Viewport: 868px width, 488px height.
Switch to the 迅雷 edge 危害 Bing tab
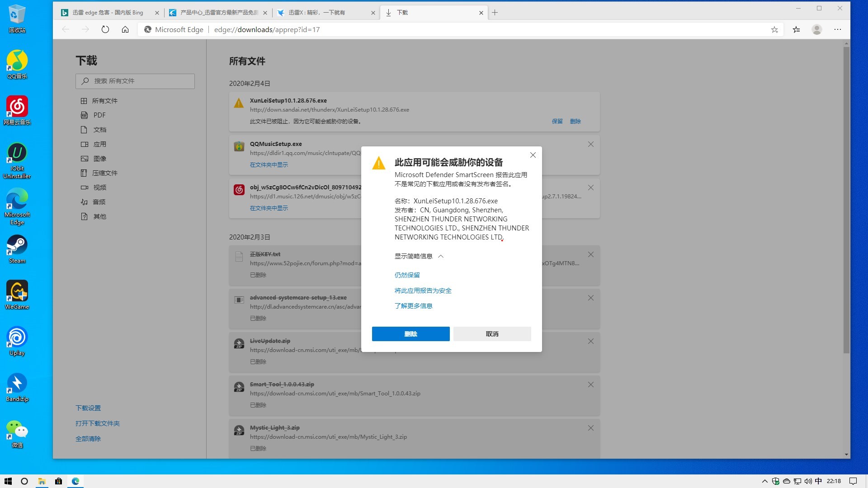pos(108,13)
